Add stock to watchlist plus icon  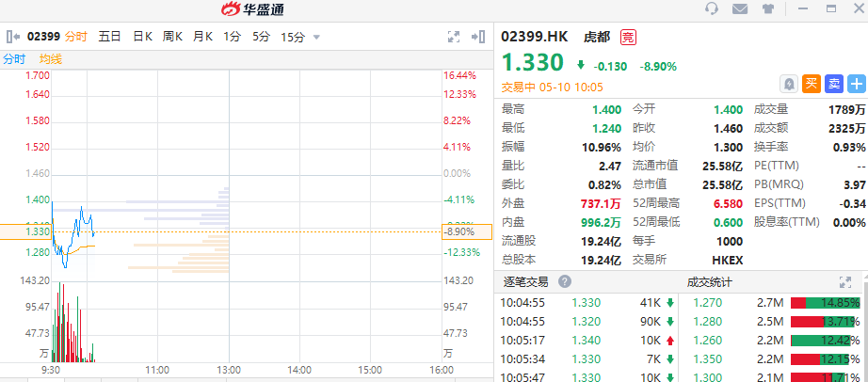pos(857,84)
